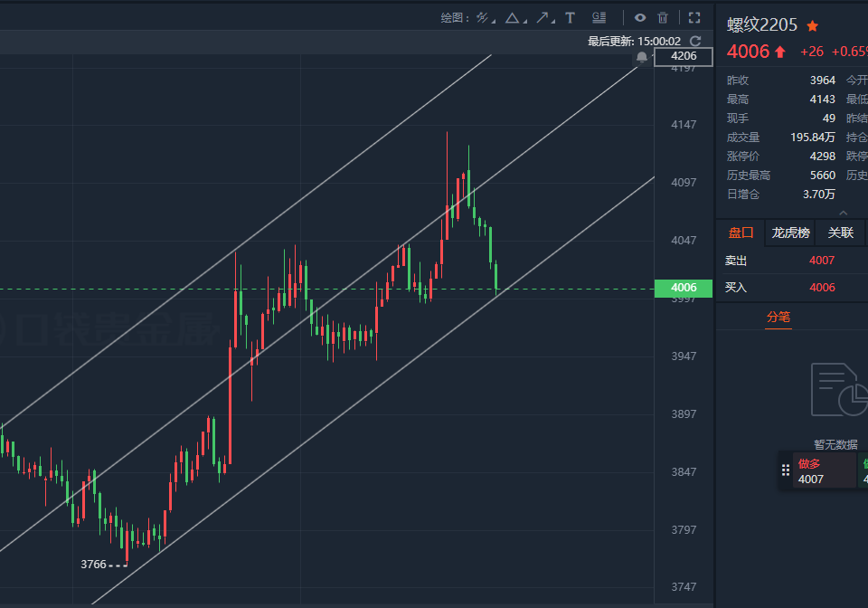Viewport: 868px width, 608px height.
Task: Set a price alert with the bell icon
Action: (x=642, y=57)
